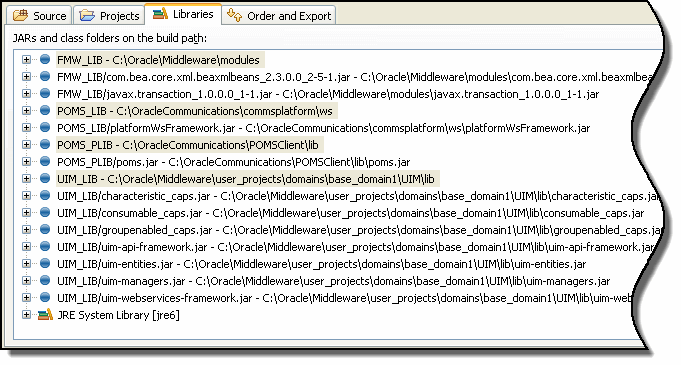This screenshot has height=365, width=681.
Task: Select the UIM_LIB/characteristic_caps.jar row
Action: pos(358,196)
